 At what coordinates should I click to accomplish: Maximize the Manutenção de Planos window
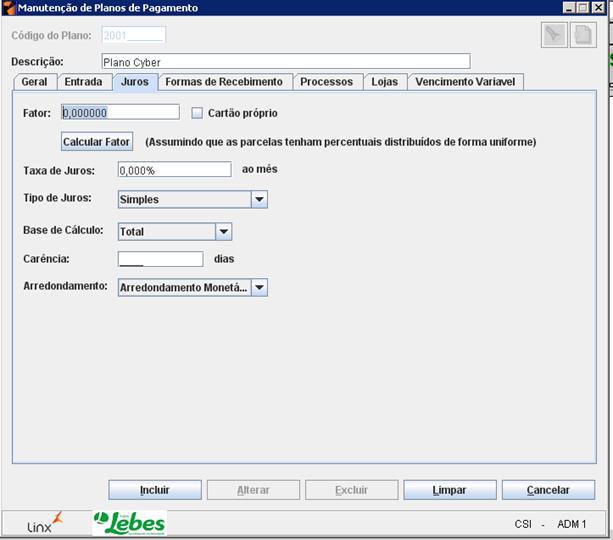click(583, 7)
